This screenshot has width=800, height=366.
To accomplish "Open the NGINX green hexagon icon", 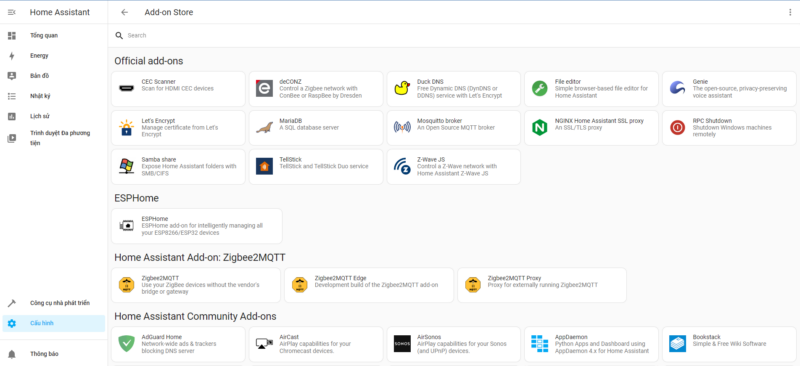I will pos(539,127).
